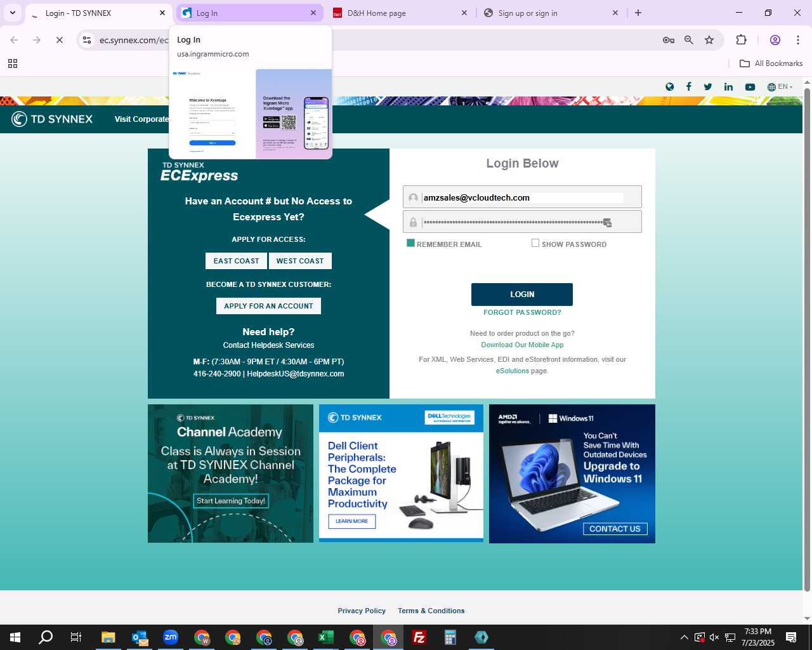Toggle the Remember Email checkbox

410,243
